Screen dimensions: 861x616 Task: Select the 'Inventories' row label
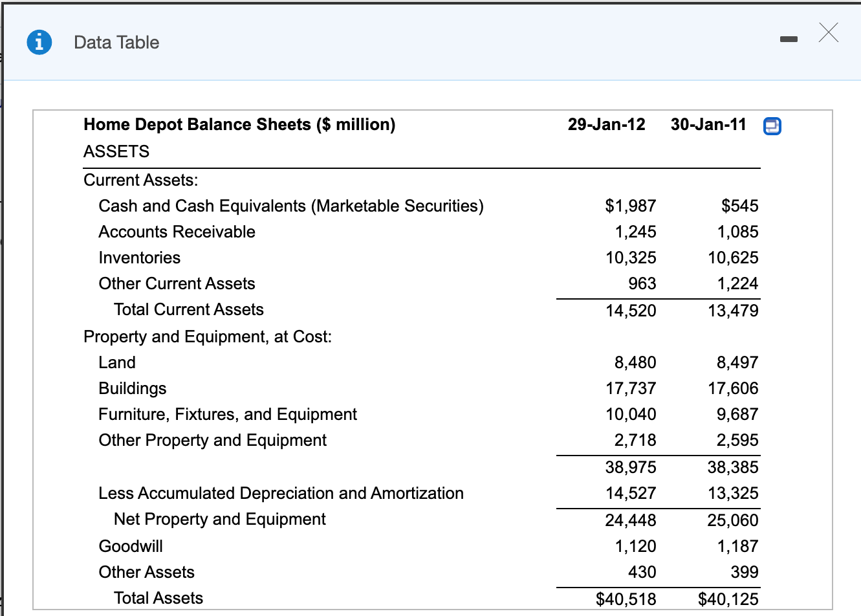[x=139, y=258]
